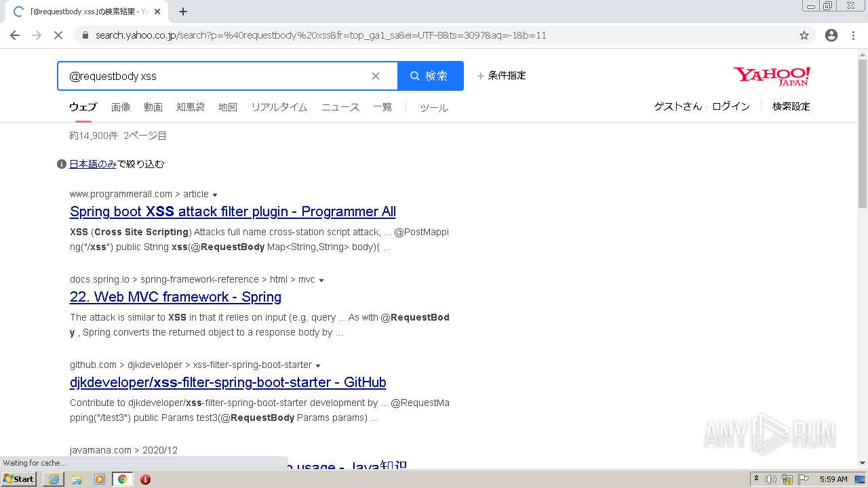Click the network tray icon
The width and height of the screenshot is (868, 488).
[x=787, y=479]
